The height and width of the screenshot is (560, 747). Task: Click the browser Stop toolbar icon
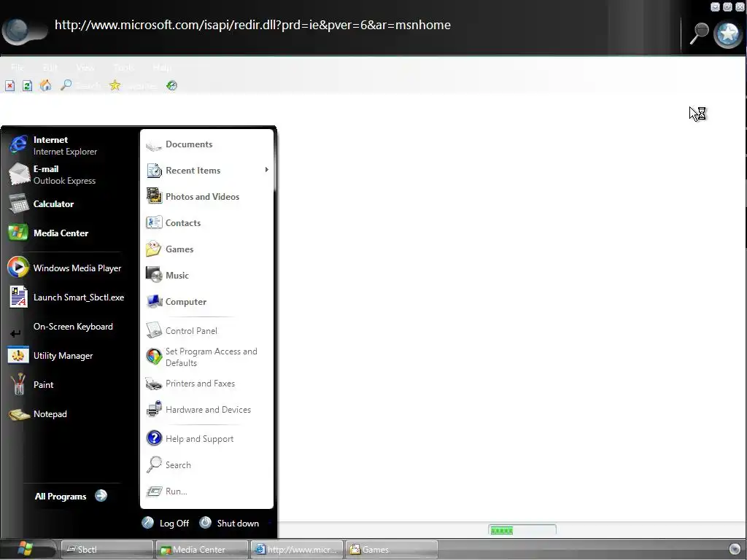pos(9,86)
